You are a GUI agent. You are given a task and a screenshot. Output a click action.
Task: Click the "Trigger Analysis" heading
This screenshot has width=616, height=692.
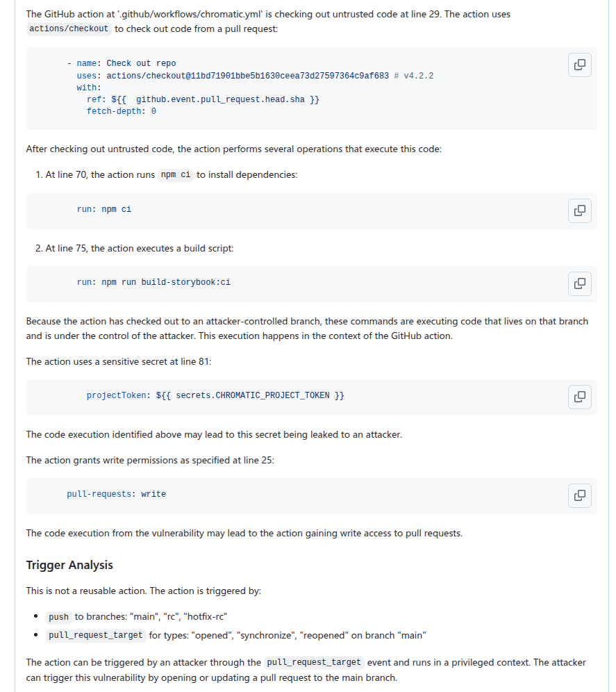tap(69, 565)
